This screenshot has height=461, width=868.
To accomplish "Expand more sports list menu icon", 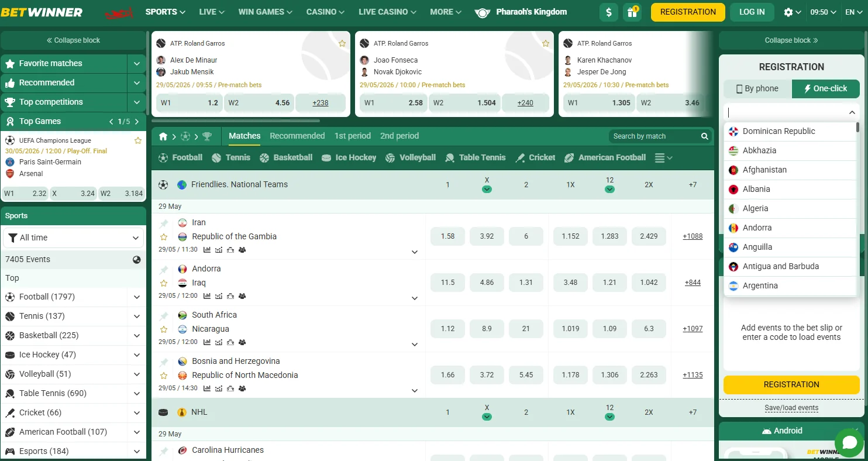I will (664, 157).
